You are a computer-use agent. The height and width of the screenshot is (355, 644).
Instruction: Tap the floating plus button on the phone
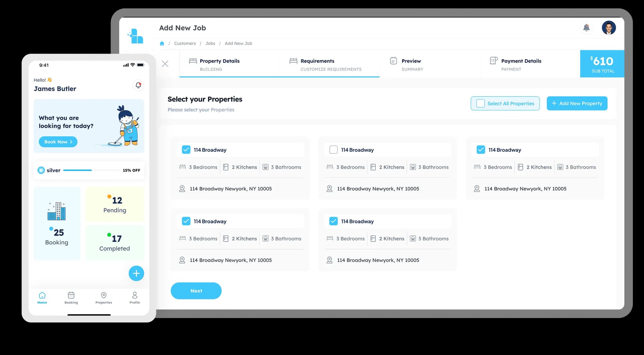point(136,273)
